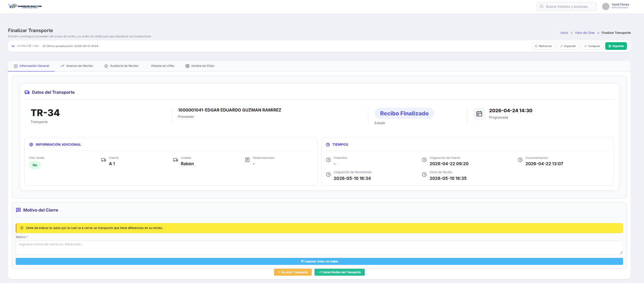The image size is (644, 283).
Task: Click the Refrescar button
Action: (543, 46)
